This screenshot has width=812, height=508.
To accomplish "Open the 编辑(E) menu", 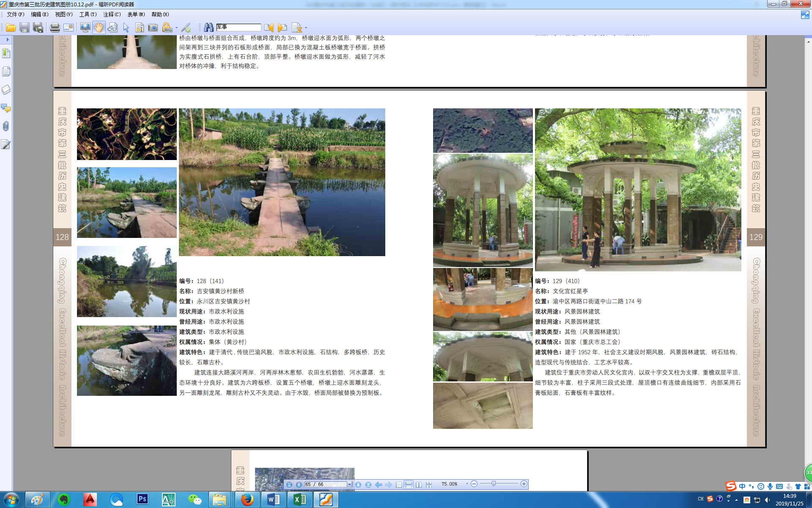I will (x=40, y=14).
